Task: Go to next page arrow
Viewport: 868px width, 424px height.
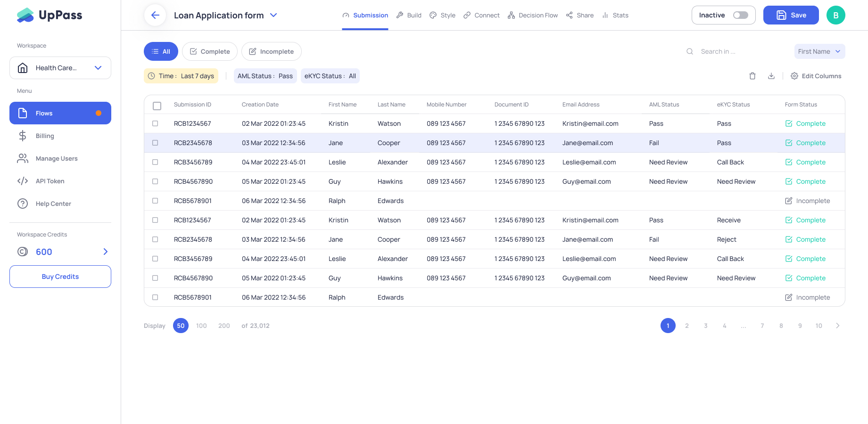Action: pos(838,326)
